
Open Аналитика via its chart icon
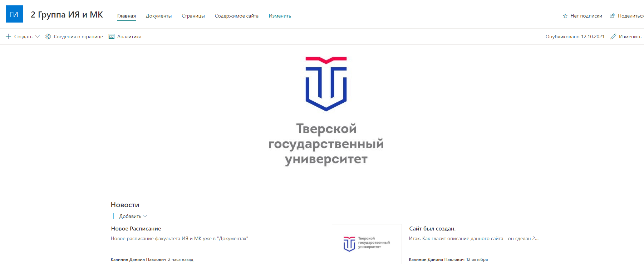coord(112,37)
